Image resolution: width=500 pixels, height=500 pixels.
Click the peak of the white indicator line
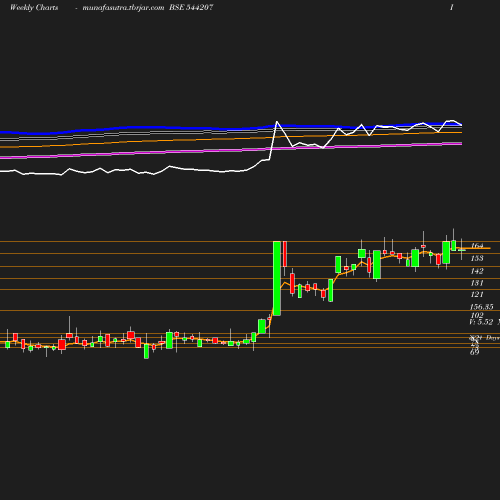click(x=277, y=122)
